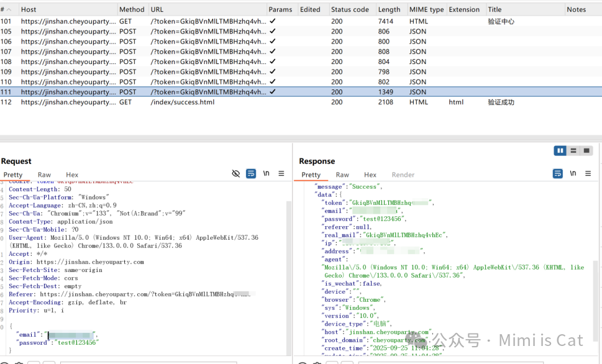Viewport: 602px width, 364px height.
Task: Click the Length column header
Action: point(389,9)
